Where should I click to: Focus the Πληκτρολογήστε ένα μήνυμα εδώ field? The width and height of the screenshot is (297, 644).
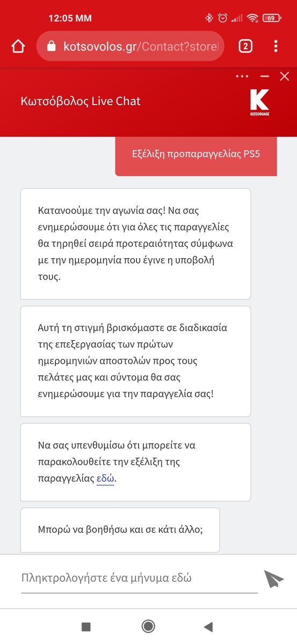coord(139,579)
